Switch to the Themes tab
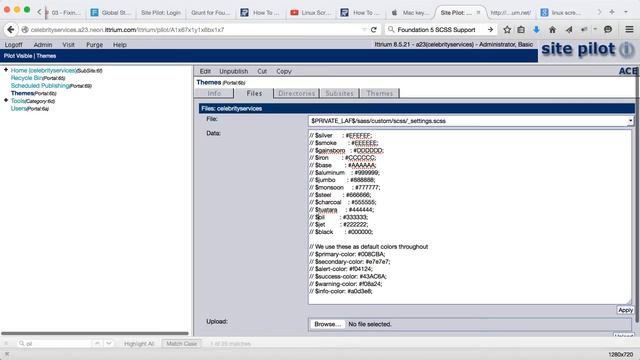This screenshot has height=360, width=640. tap(380, 93)
